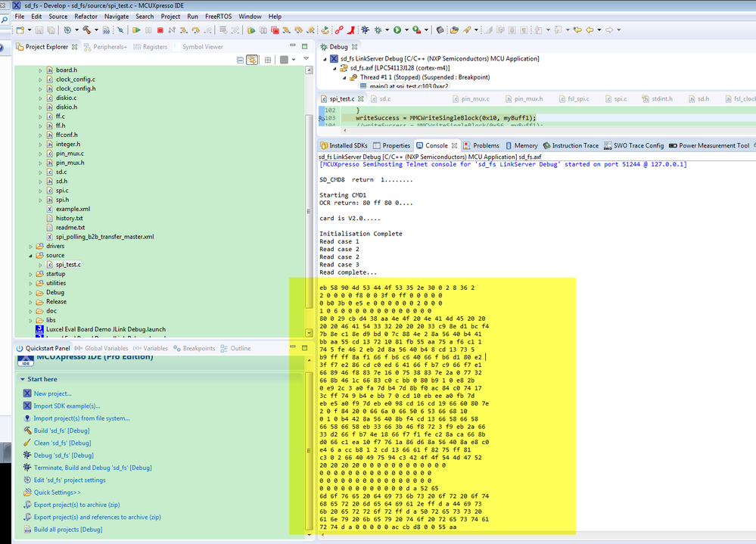The image size is (756, 544).
Task: Select spi_test.c in the source folder
Action: pos(68,265)
